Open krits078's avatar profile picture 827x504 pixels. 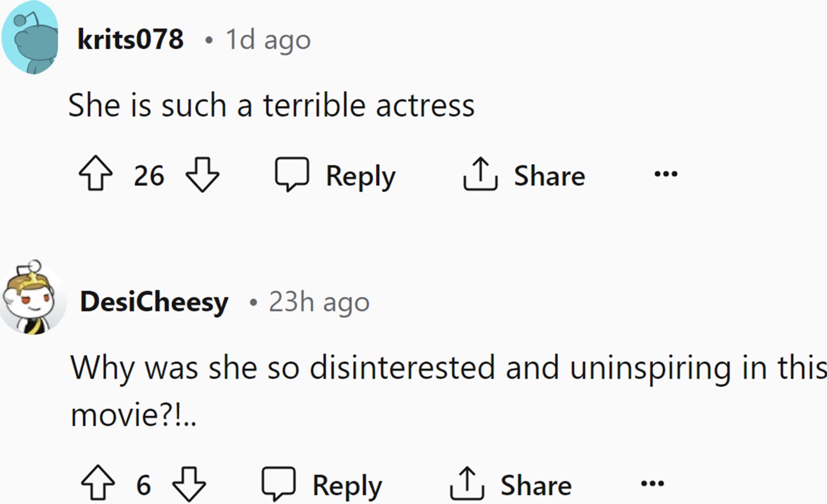30,38
